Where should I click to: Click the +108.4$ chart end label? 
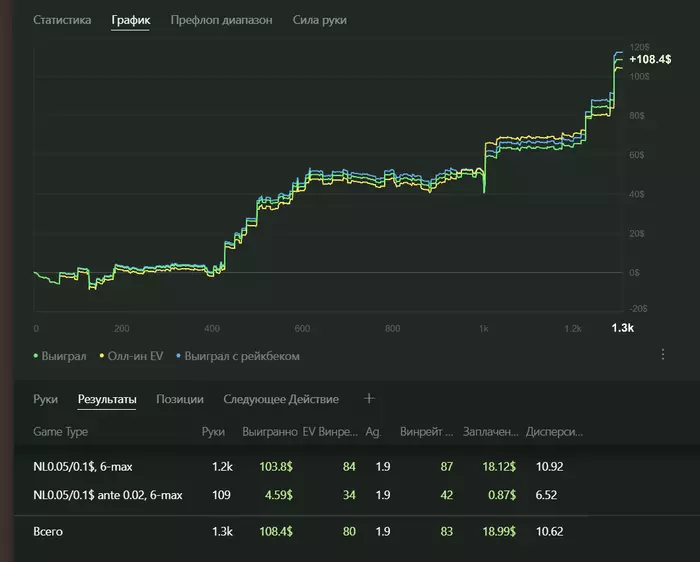coord(650,59)
